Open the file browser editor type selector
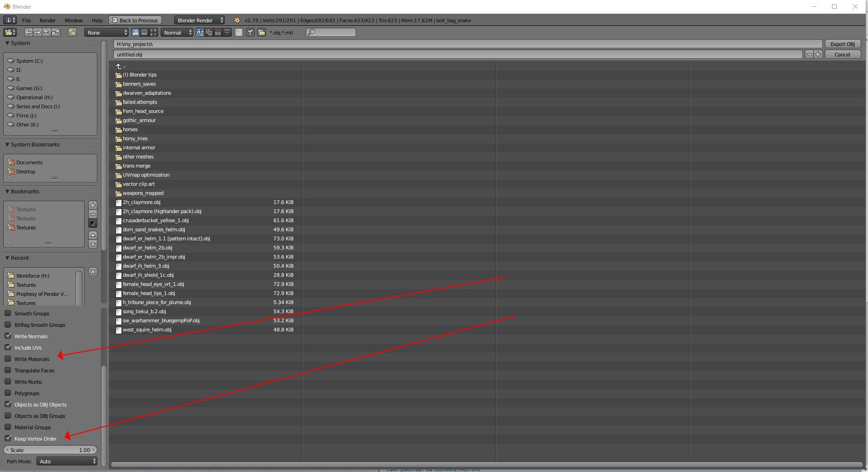The width and height of the screenshot is (868, 472). 10,32
